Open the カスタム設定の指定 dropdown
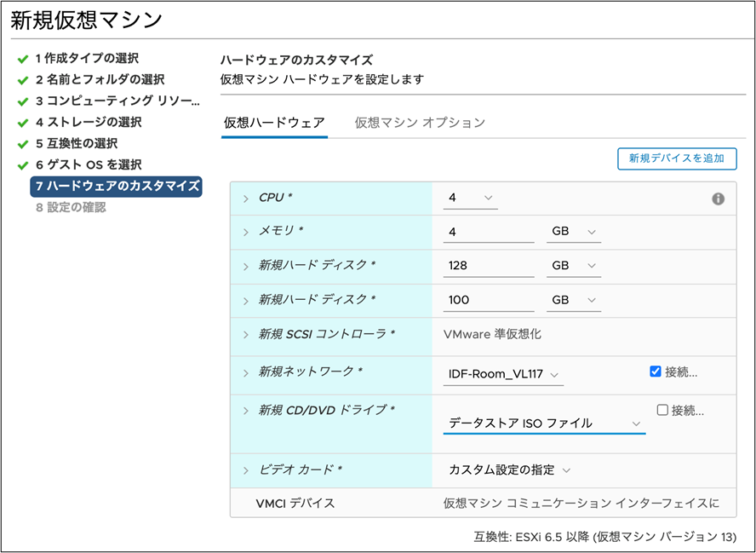Viewport: 756px width, 553px height. point(509,470)
